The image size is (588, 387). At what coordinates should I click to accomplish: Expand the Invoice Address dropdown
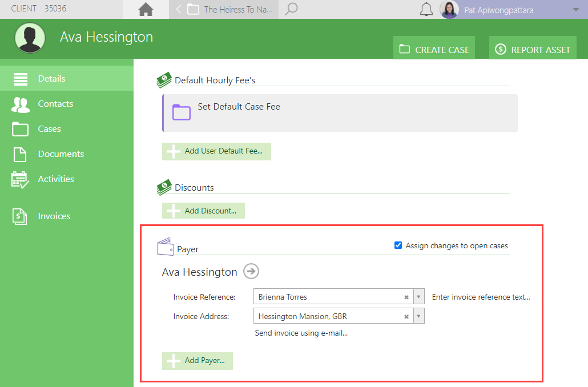pyautogui.click(x=418, y=316)
